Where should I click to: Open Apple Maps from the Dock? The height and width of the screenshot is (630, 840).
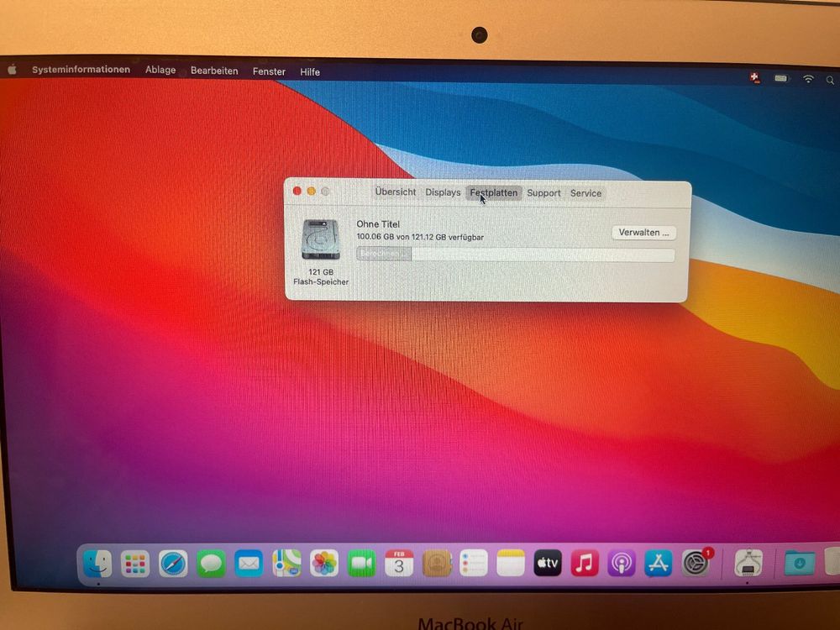pyautogui.click(x=286, y=563)
